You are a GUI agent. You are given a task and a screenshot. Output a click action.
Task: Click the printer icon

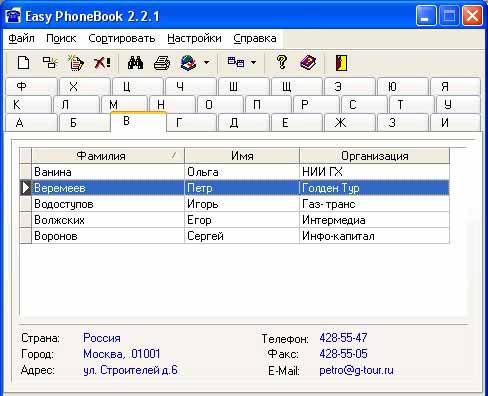point(162,63)
